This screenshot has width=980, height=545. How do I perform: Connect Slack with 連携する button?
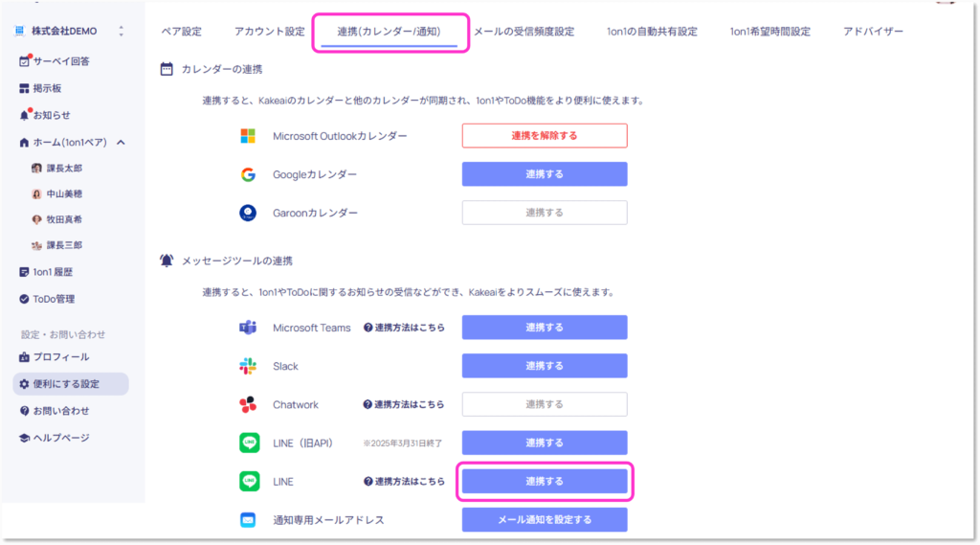[545, 366]
